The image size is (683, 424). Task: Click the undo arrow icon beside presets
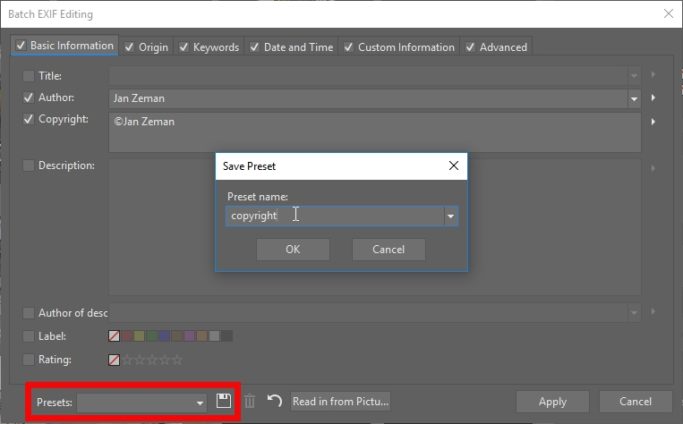tap(274, 400)
